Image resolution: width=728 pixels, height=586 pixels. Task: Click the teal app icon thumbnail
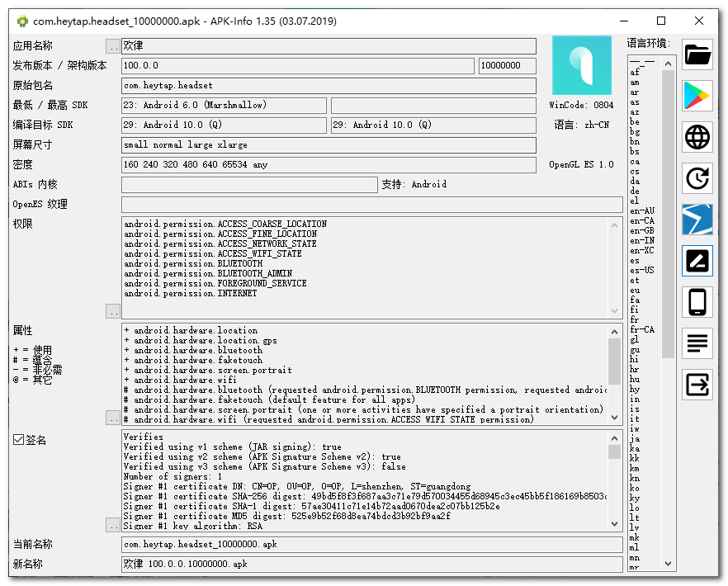coord(581,66)
